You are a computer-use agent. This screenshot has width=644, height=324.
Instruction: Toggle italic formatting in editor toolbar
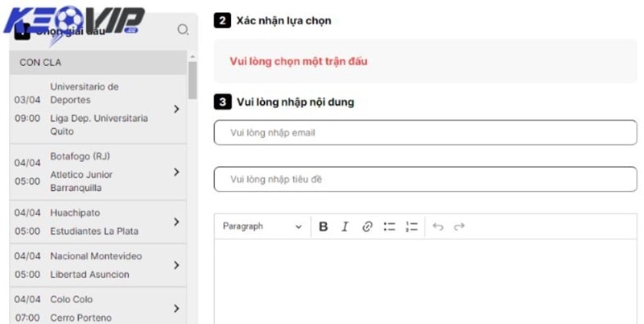click(345, 226)
